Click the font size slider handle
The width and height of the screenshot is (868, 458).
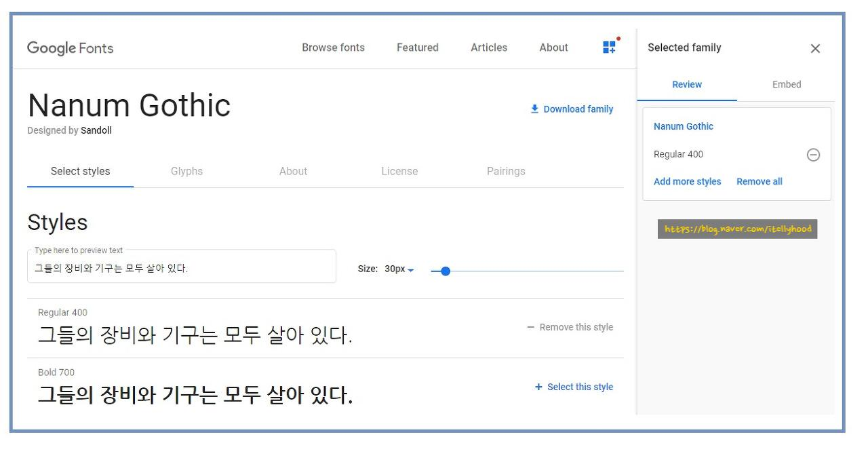446,271
